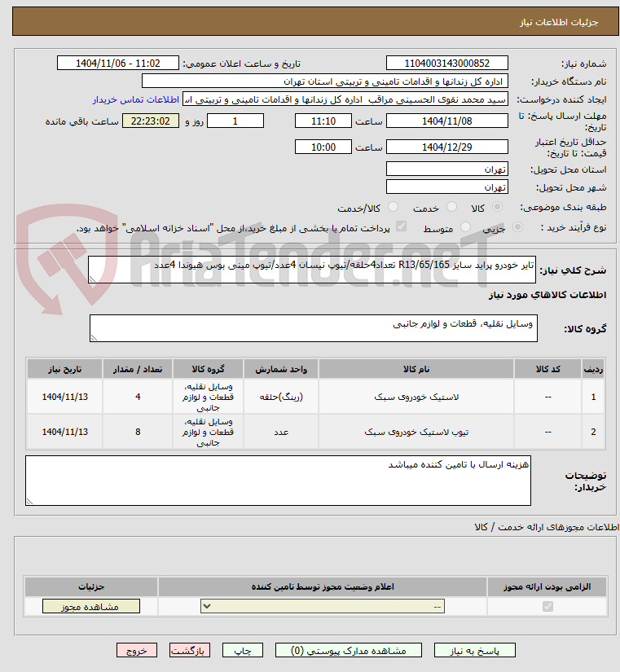Click the ایجاد کننده درخواست field
620x672 pixels.
pos(345,99)
